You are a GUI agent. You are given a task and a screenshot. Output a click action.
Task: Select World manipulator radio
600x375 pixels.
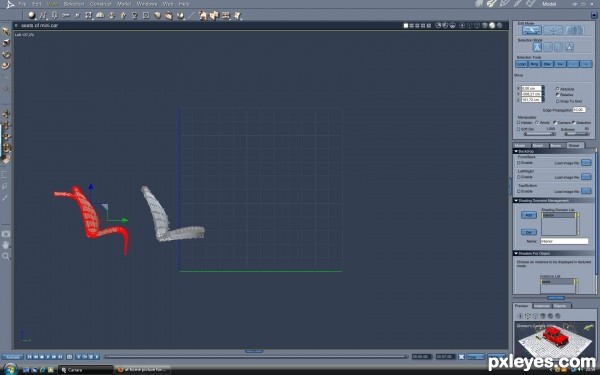tap(537, 122)
